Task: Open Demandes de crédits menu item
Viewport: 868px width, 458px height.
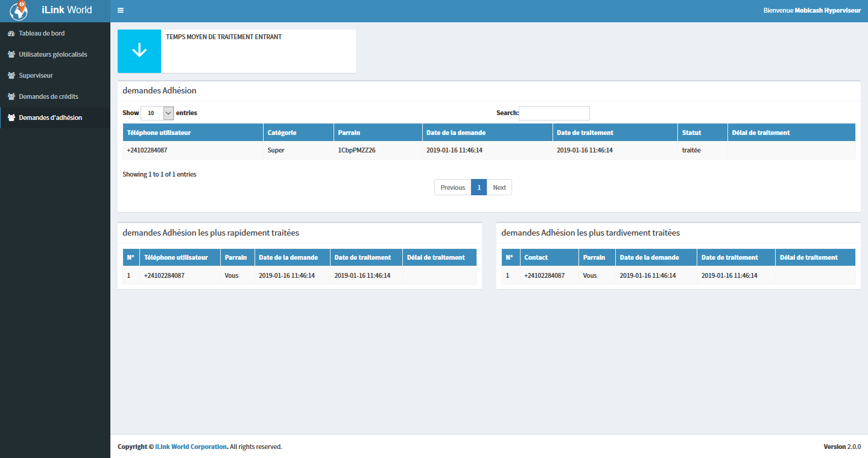Action: point(48,96)
